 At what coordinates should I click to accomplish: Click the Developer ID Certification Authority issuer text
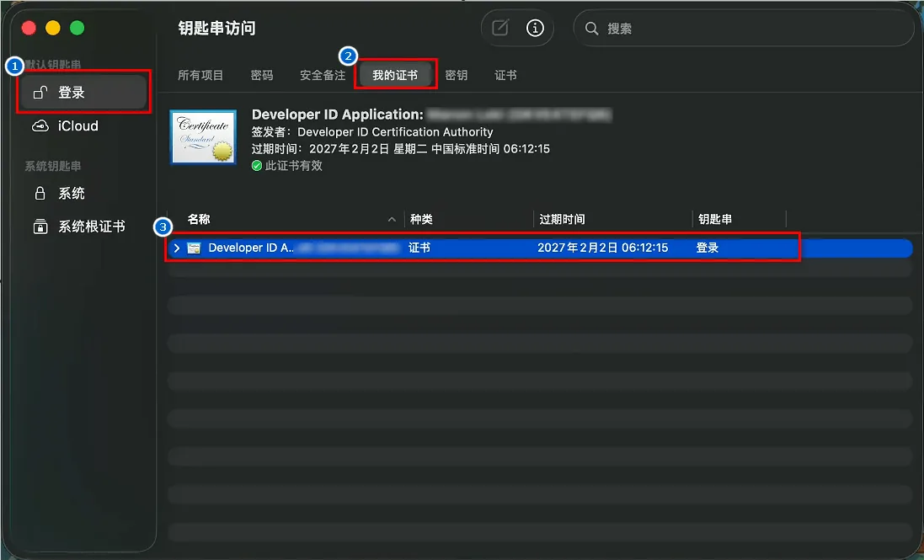[395, 132]
